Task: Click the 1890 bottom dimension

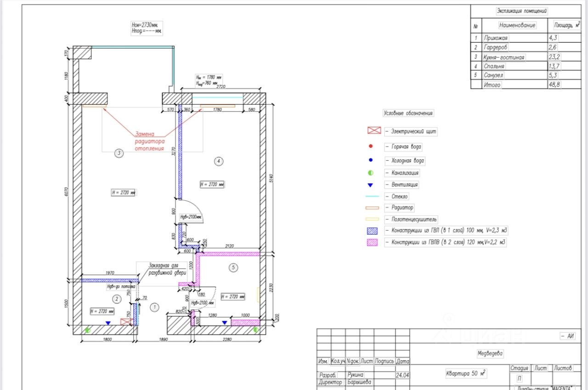Action: [x=164, y=340]
